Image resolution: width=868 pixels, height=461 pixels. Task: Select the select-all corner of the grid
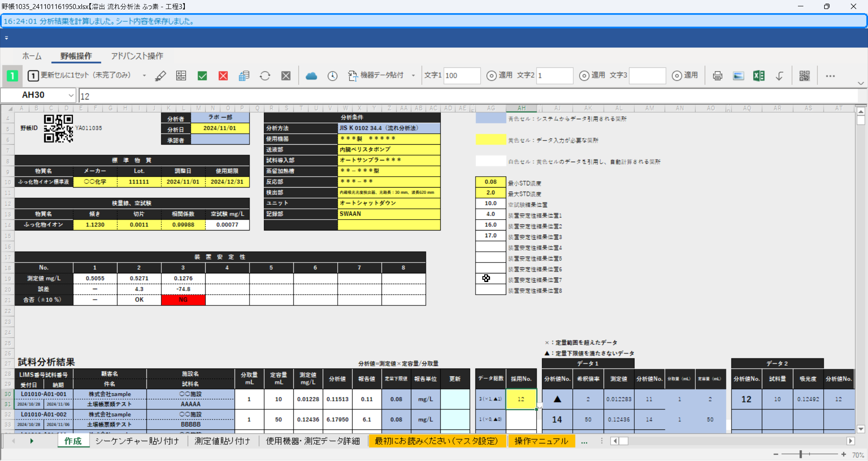tap(7, 108)
